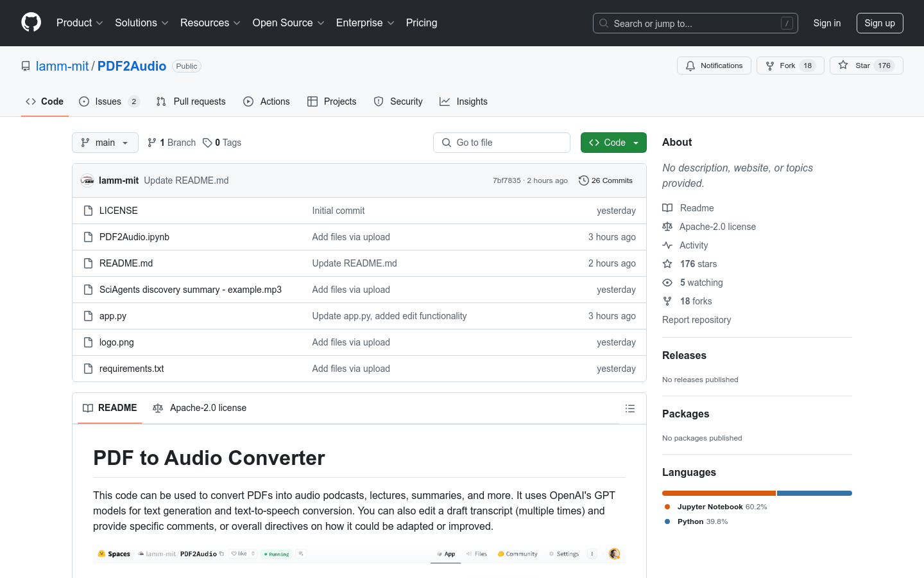Open the PDF2Audio repository link
Viewport: 924px width, 578px height.
click(x=132, y=66)
